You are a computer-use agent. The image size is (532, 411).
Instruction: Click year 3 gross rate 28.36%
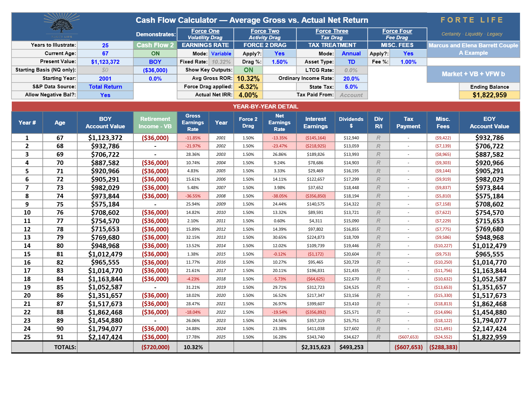click(x=193, y=154)
